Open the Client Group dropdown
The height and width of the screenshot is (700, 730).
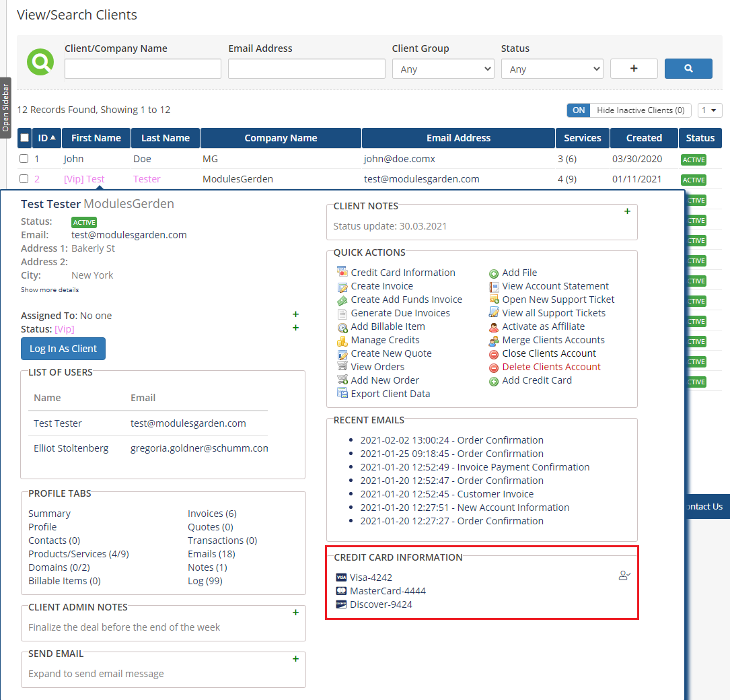coord(443,69)
